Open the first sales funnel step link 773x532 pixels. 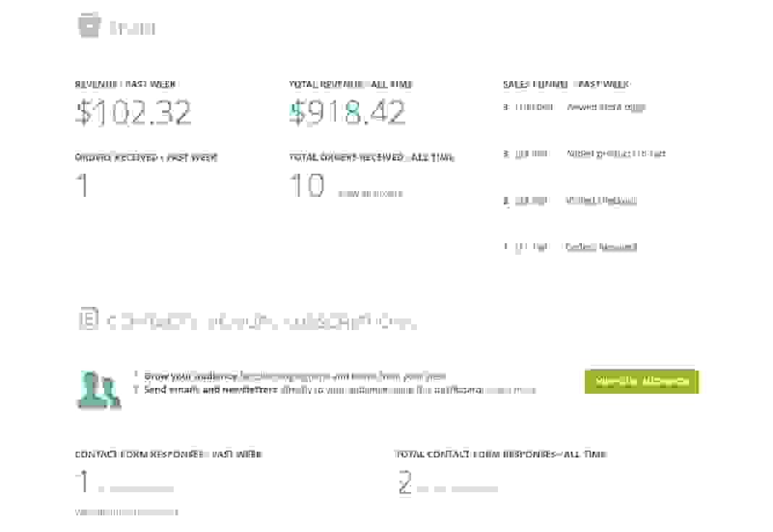pyautogui.click(x=607, y=107)
